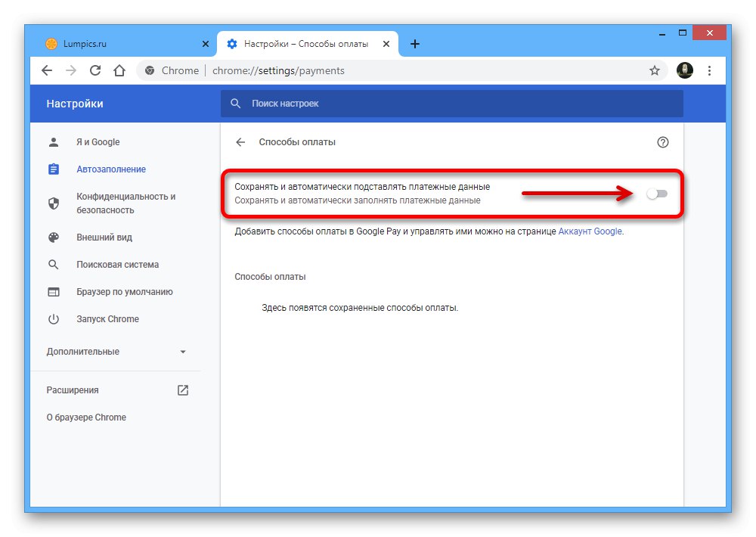The image size is (756, 537).
Task: Click the Внешний вид palette icon
Action: [x=53, y=237]
